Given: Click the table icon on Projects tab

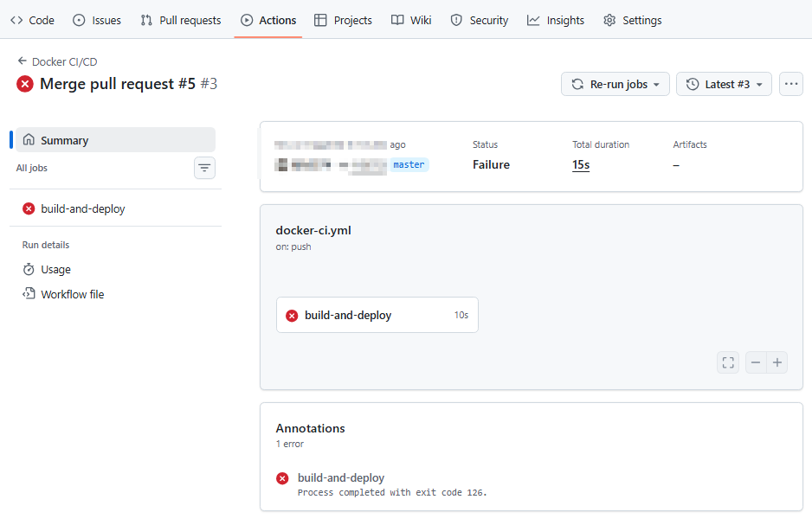Looking at the screenshot, I should [x=320, y=20].
